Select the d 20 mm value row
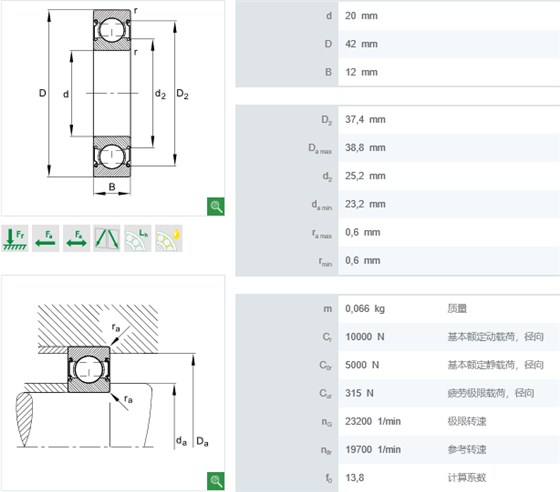Image resolution: width=560 pixels, height=492 pixels. pyautogui.click(x=398, y=16)
